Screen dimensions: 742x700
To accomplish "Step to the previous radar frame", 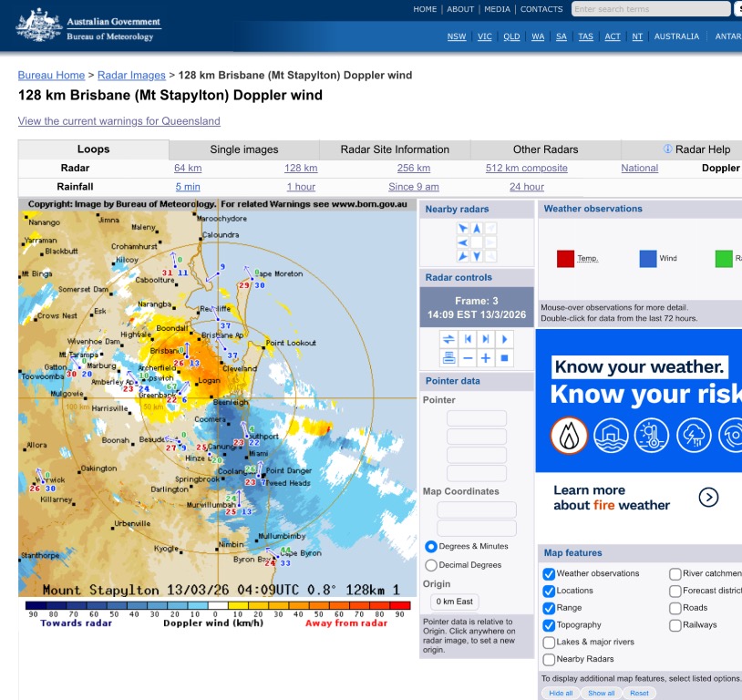I will pos(468,339).
